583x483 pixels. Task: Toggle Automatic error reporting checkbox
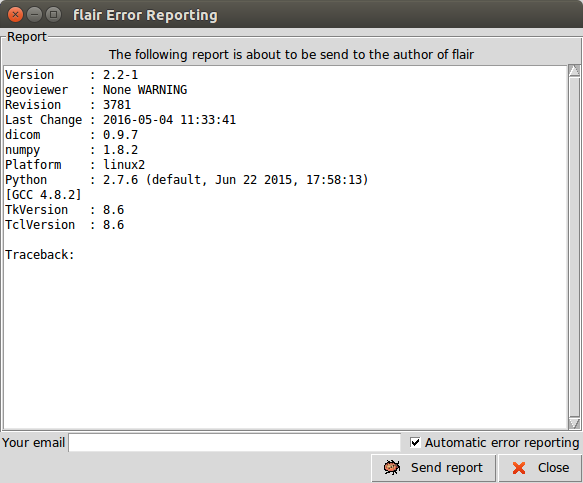pyautogui.click(x=415, y=442)
